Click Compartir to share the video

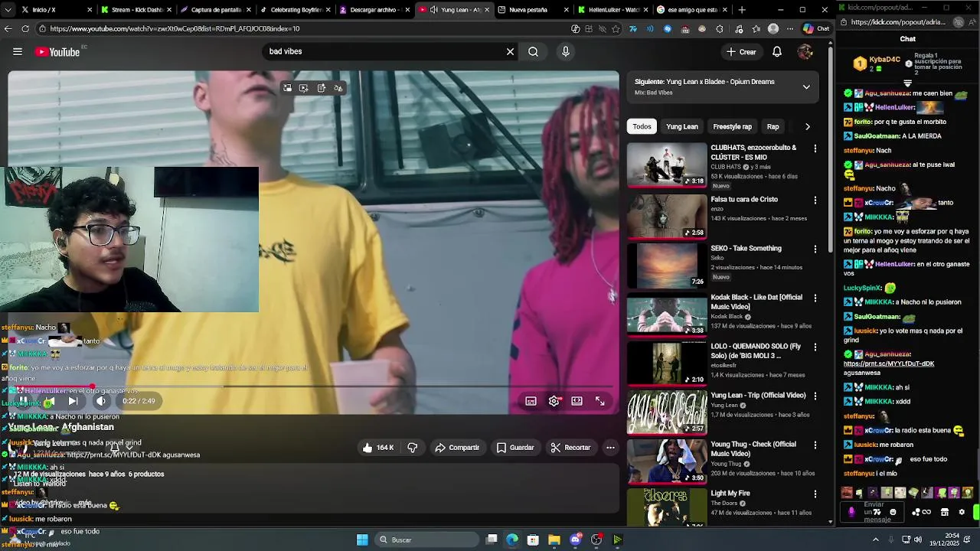tap(457, 448)
